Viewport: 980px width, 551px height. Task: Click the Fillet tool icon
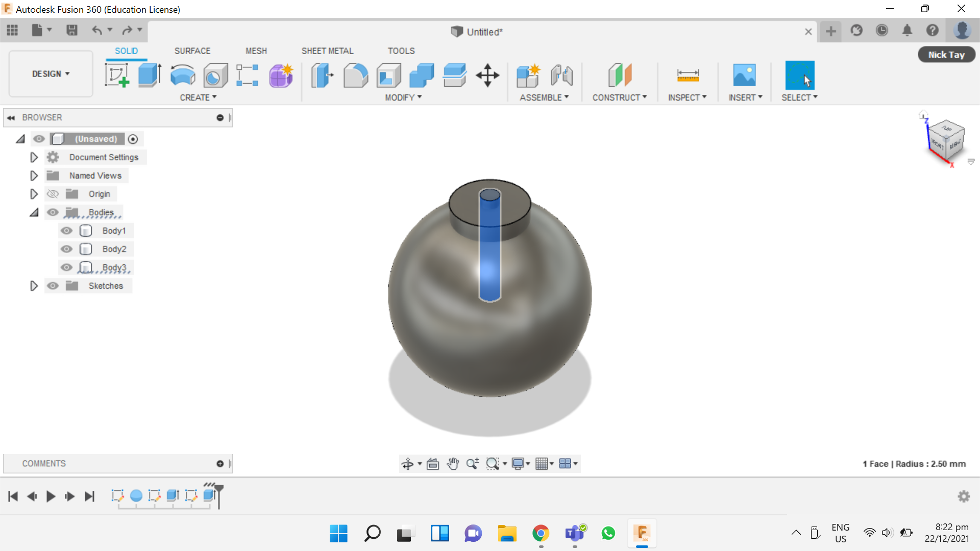click(x=355, y=76)
